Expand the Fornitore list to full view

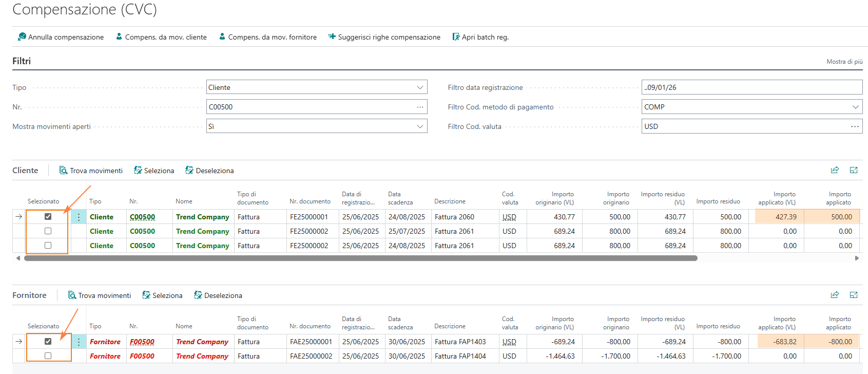[854, 295]
